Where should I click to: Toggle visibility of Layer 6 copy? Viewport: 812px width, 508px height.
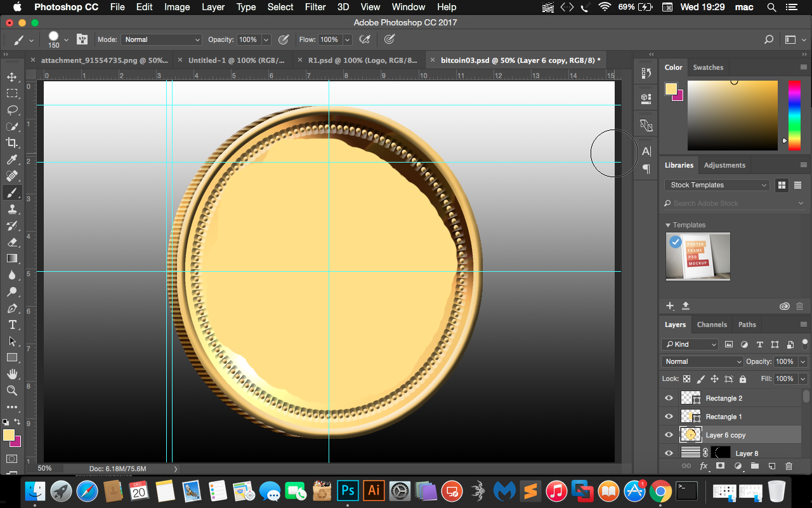[x=669, y=435]
